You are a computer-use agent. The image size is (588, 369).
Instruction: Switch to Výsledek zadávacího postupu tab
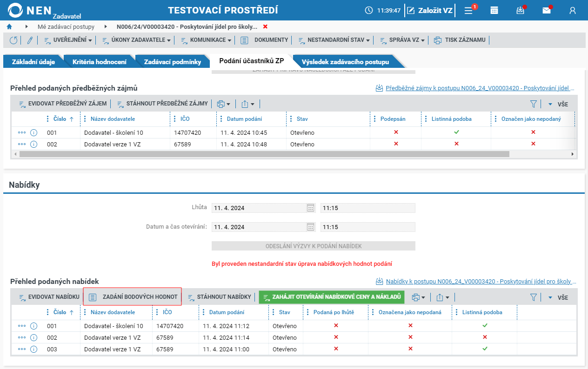pos(345,62)
